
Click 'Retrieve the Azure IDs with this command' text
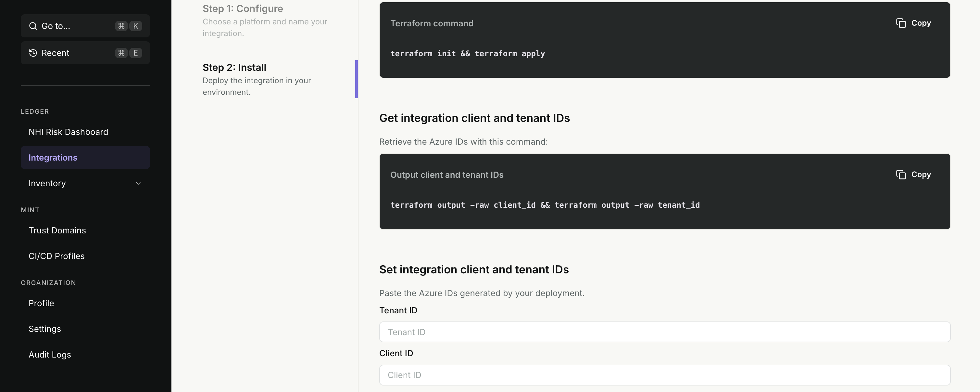point(463,142)
